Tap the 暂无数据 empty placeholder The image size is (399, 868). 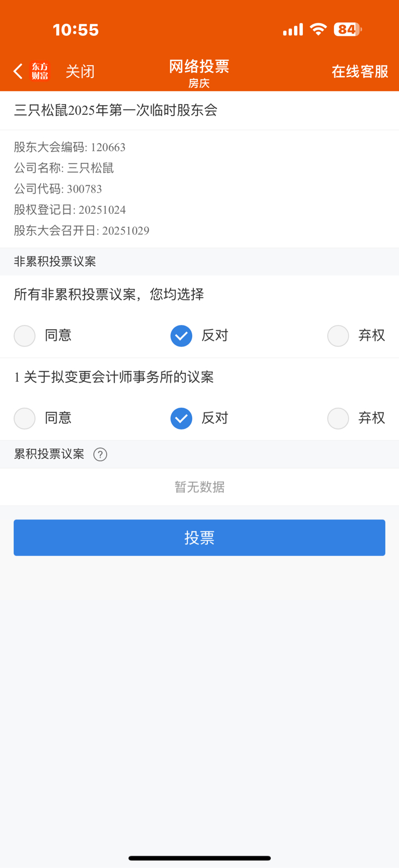(x=199, y=487)
